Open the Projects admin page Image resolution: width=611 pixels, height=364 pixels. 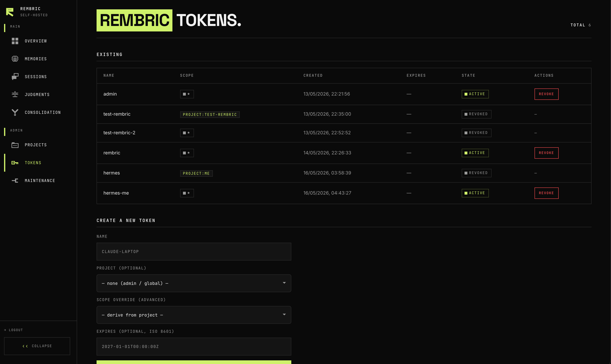36,145
